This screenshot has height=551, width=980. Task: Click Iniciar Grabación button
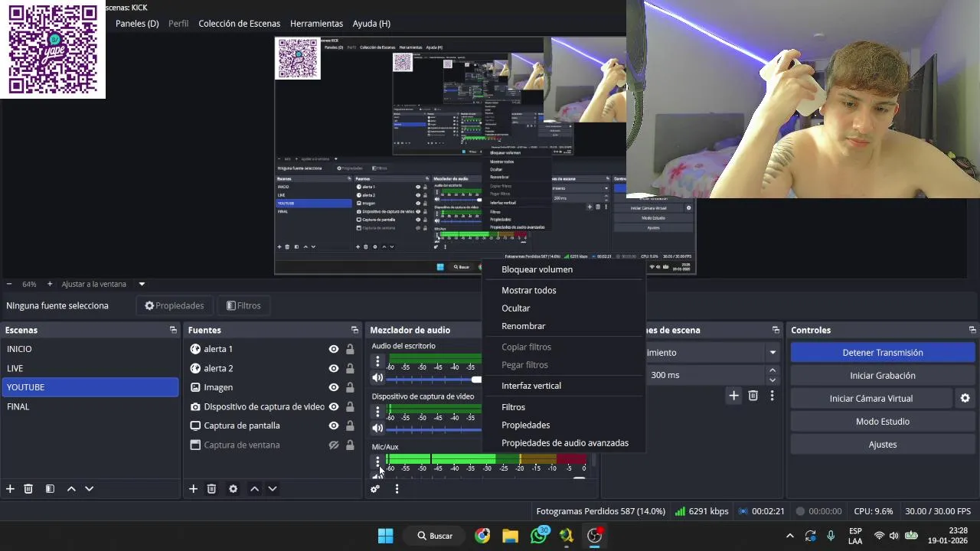(883, 376)
